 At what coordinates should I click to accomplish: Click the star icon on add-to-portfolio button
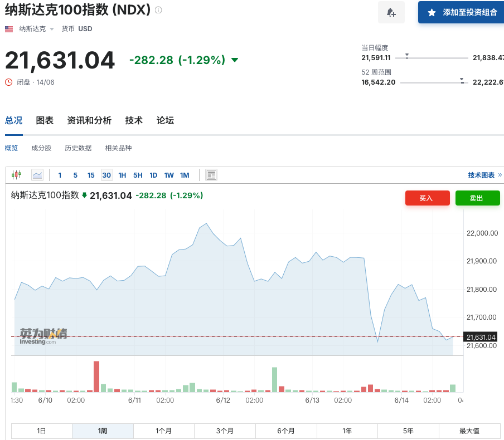(432, 12)
